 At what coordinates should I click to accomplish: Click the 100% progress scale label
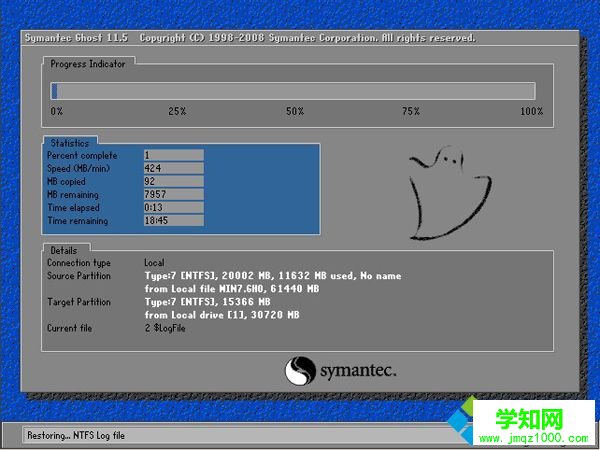(x=532, y=111)
